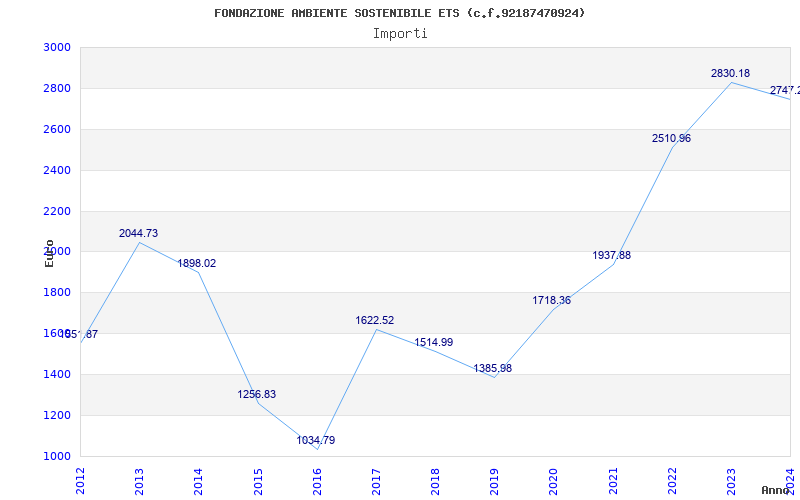Click the 2018 x-axis year label
800x500 pixels.
(435, 481)
